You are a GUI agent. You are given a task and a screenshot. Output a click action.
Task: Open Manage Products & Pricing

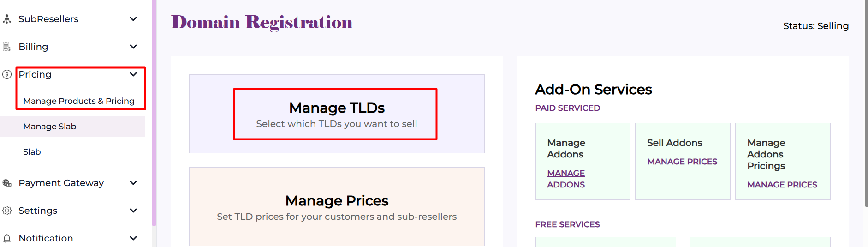(79, 101)
